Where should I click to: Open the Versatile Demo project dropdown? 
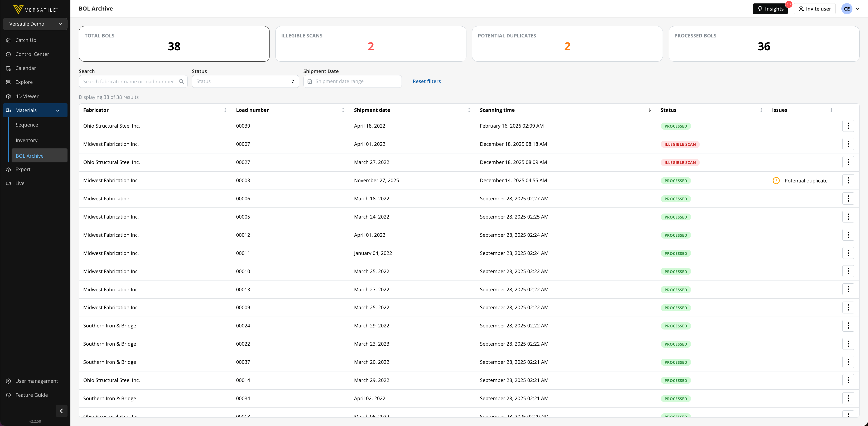[35, 24]
